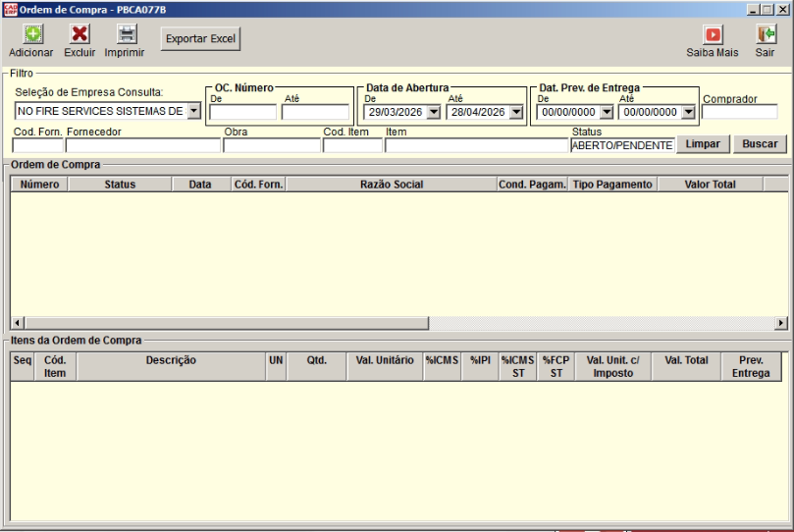Click the Prev. Entrega column header
The image size is (794, 532).
[x=751, y=366]
